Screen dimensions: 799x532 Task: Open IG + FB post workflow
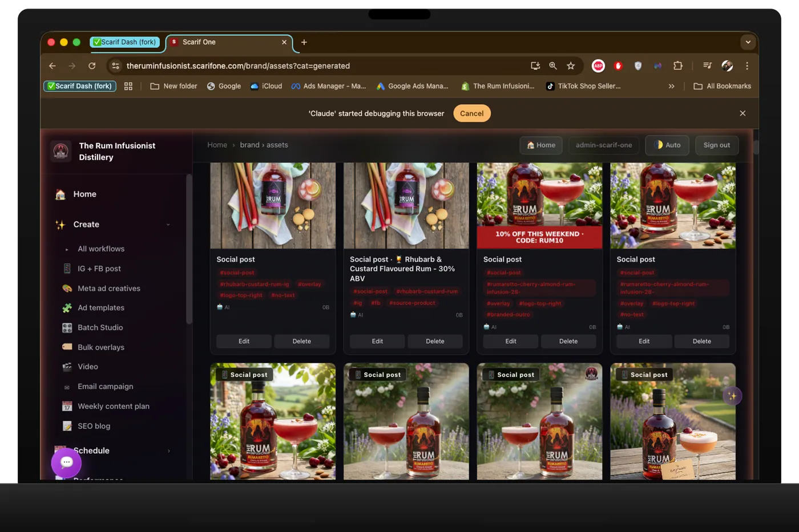point(99,269)
